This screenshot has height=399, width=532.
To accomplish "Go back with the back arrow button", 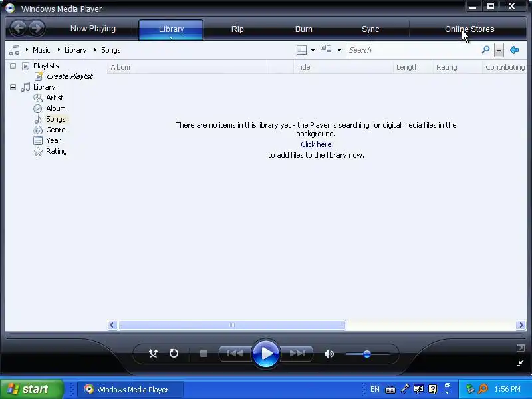I will pos(19,28).
